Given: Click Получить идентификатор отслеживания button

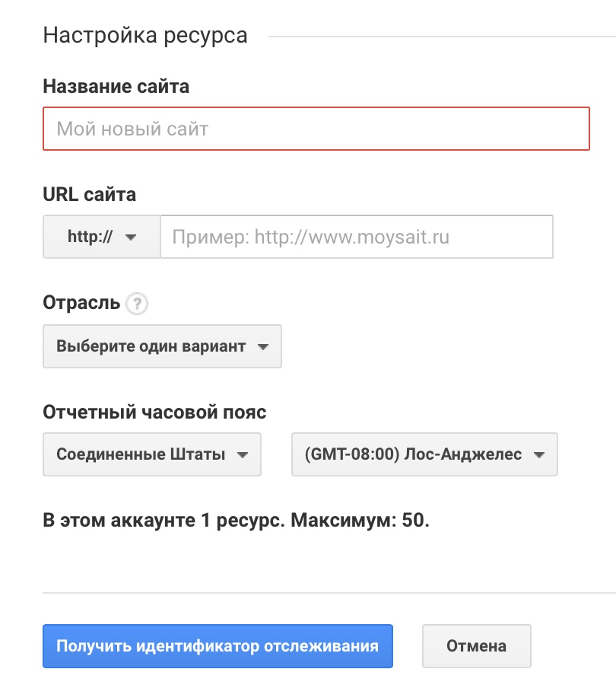Looking at the screenshot, I should coord(218,645).
